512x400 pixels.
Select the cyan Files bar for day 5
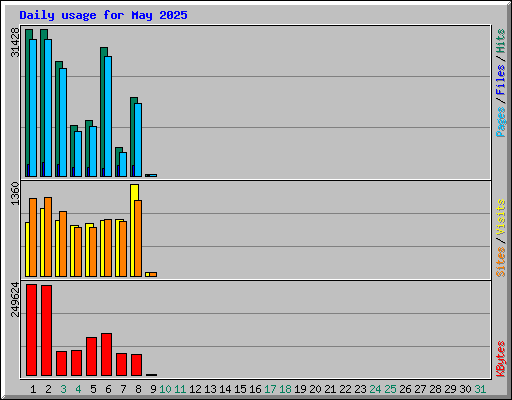93,151
